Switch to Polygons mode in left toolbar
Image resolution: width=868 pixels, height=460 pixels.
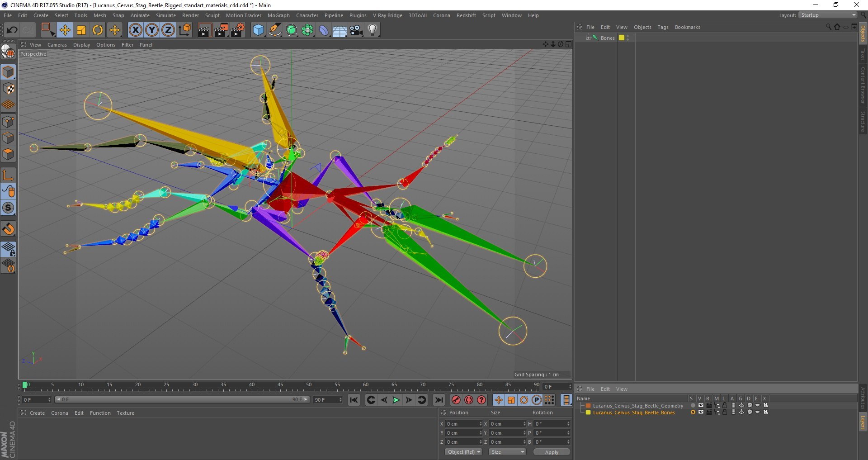point(8,154)
